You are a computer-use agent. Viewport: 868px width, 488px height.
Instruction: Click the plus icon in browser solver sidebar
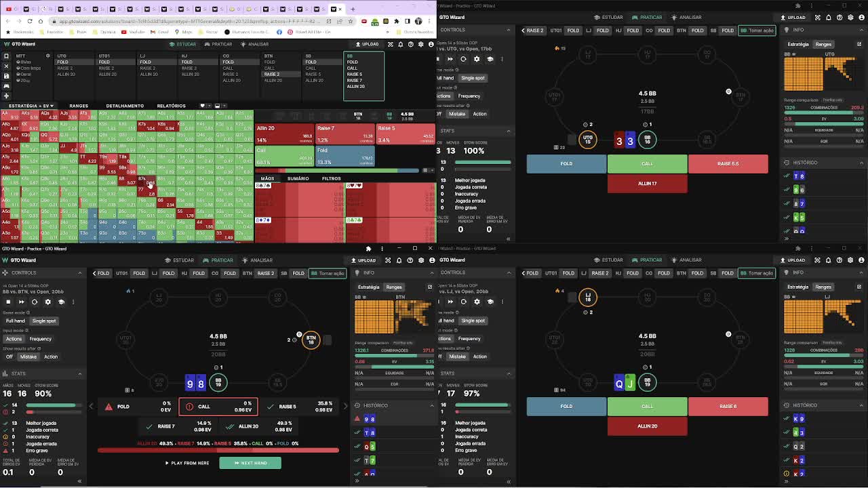click(x=6, y=96)
